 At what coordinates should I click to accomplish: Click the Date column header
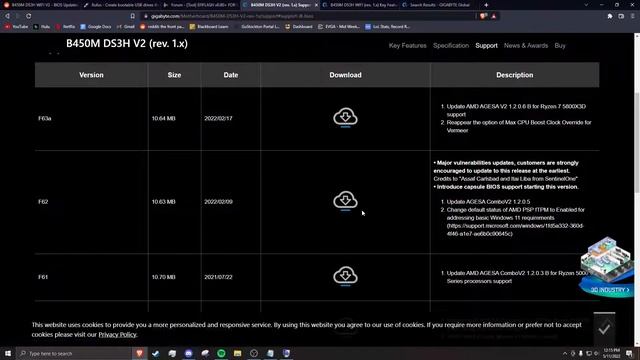pyautogui.click(x=231, y=75)
